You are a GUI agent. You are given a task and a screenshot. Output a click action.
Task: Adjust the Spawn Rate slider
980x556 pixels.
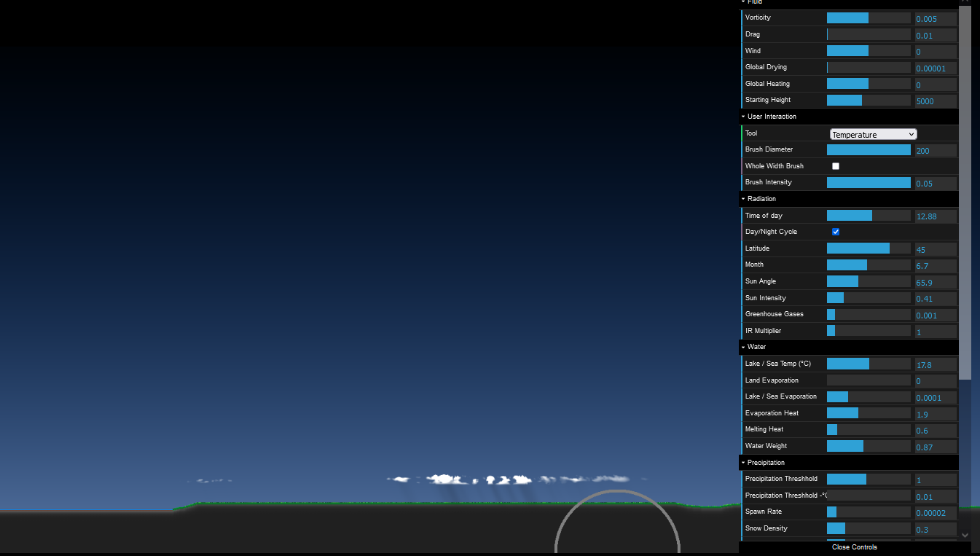(x=869, y=512)
